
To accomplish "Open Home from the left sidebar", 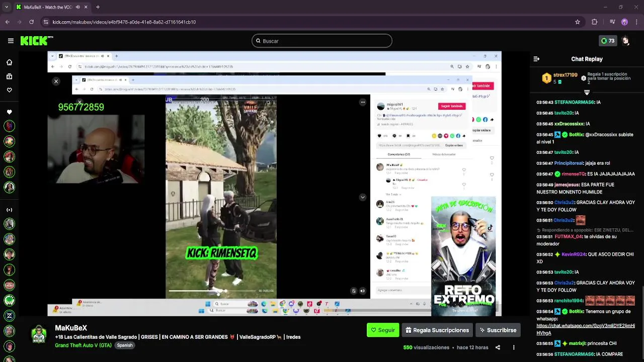I will pyautogui.click(x=9, y=62).
